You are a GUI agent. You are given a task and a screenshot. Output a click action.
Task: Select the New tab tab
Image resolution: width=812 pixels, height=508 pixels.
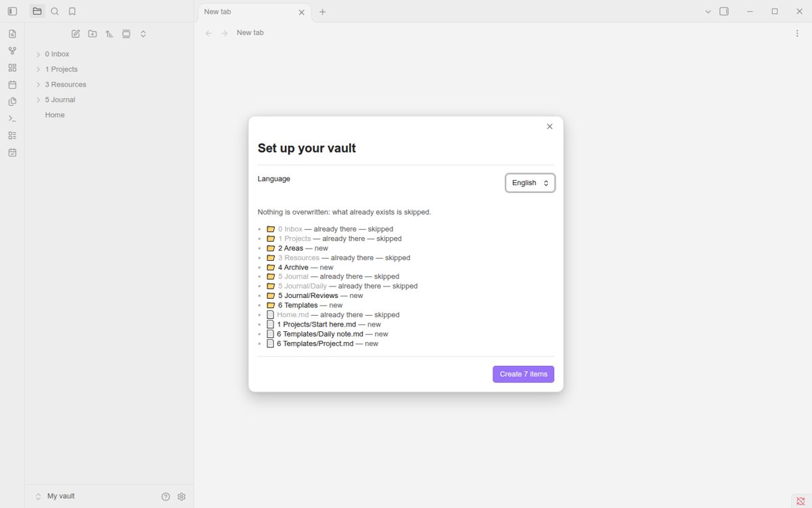[255, 12]
